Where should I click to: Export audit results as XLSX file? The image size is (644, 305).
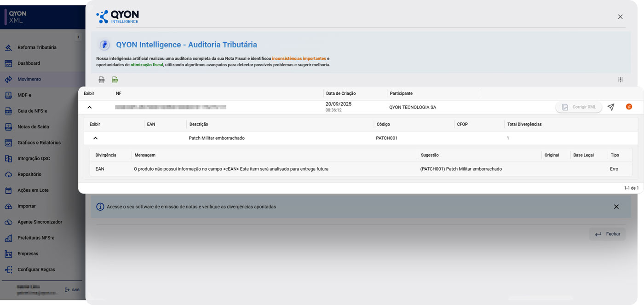[x=115, y=80]
